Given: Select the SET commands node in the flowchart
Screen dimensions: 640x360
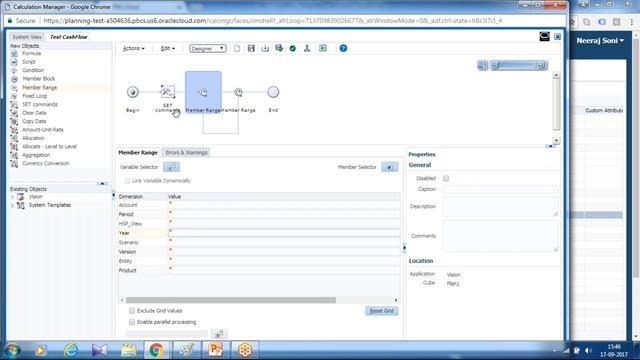Looking at the screenshot, I should tap(167, 92).
